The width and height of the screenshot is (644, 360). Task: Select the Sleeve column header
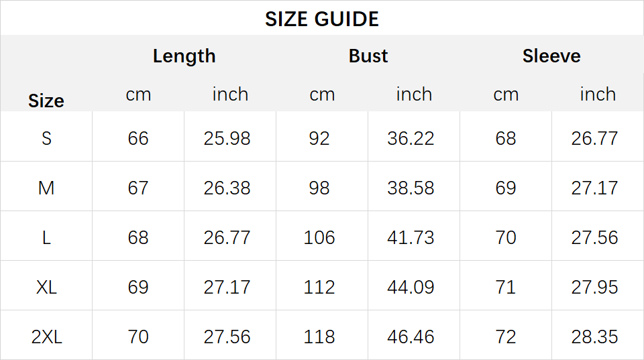[x=551, y=56]
